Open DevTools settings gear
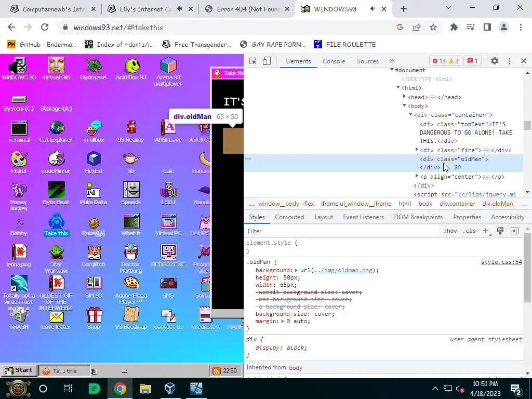Viewport: 532px width, 399px height. (x=495, y=61)
